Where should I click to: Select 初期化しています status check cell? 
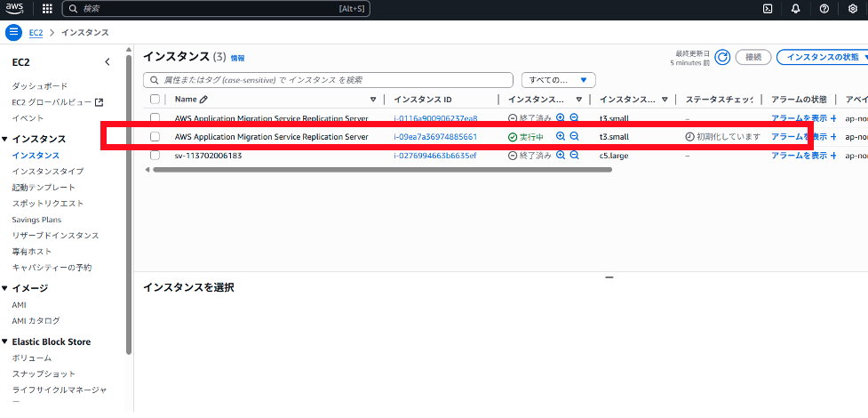click(723, 137)
